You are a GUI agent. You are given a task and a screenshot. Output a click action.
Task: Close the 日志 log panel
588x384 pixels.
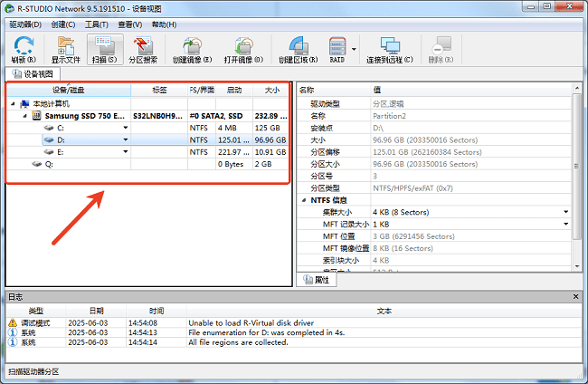(x=576, y=296)
